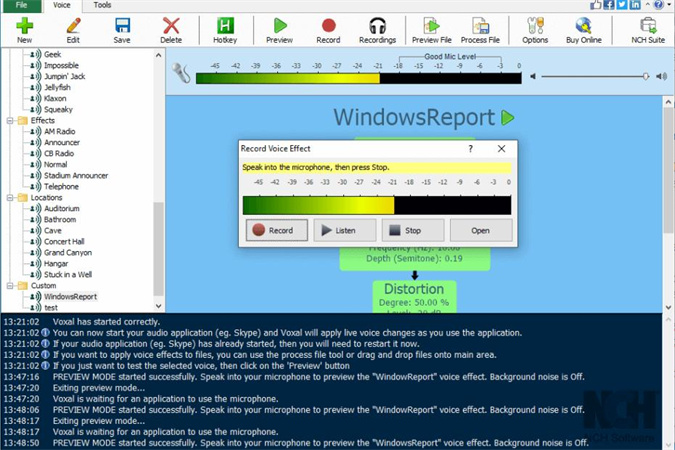
Task: Collapse the Custom folder
Action: tap(10, 286)
